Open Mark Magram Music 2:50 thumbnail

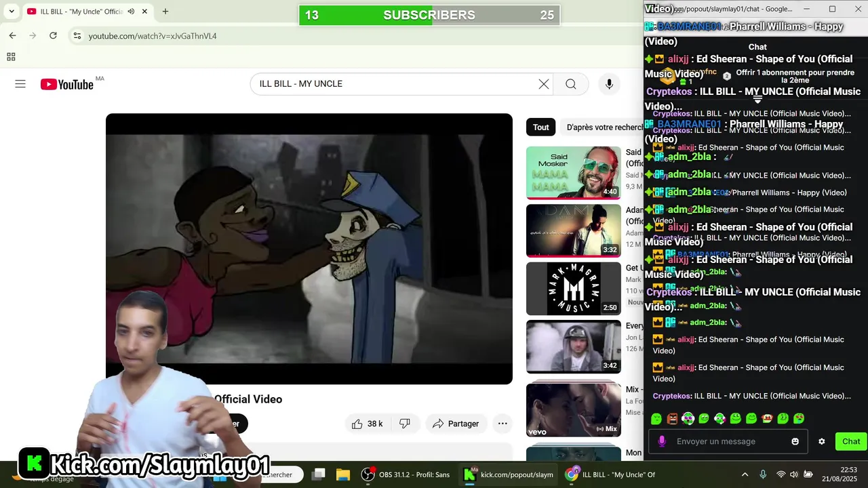pos(574,289)
